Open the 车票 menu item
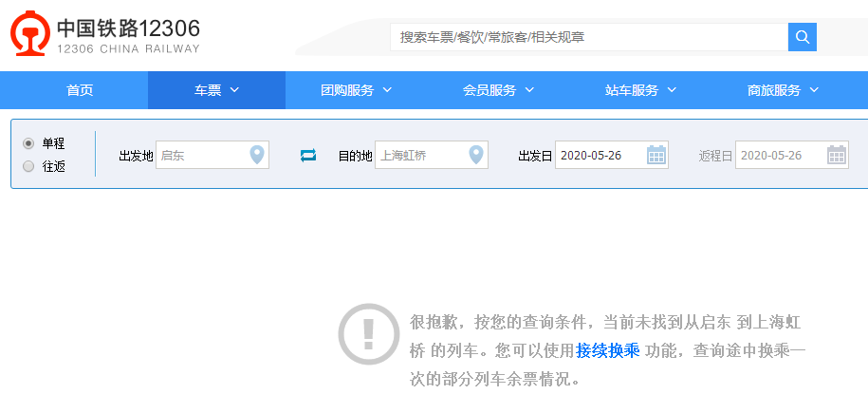The width and height of the screenshot is (868, 413). [216, 90]
